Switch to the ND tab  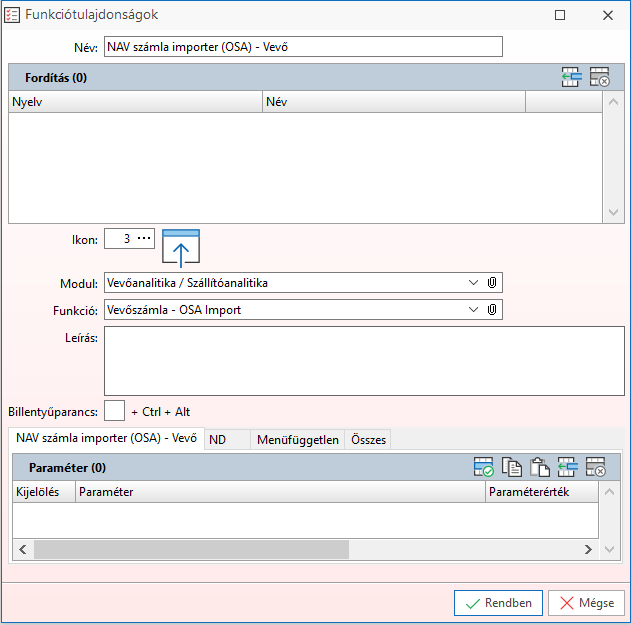227,439
